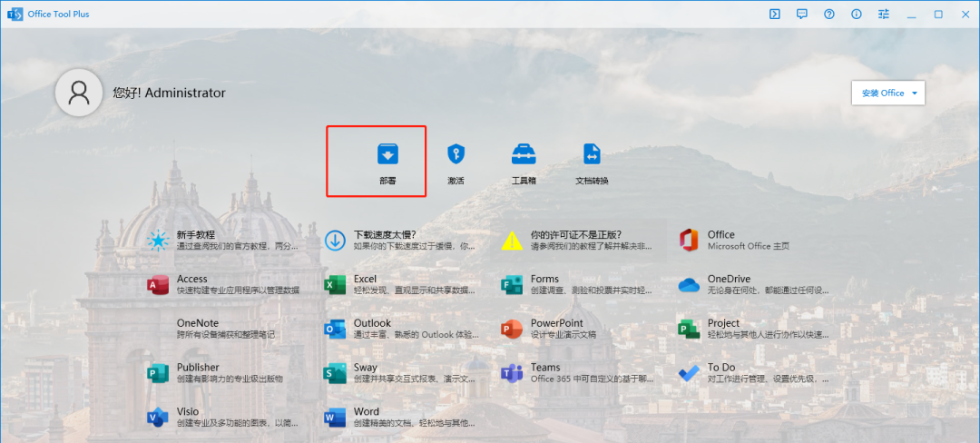Launch the To Do checkmark icon
The width and height of the screenshot is (980, 443).
point(689,374)
